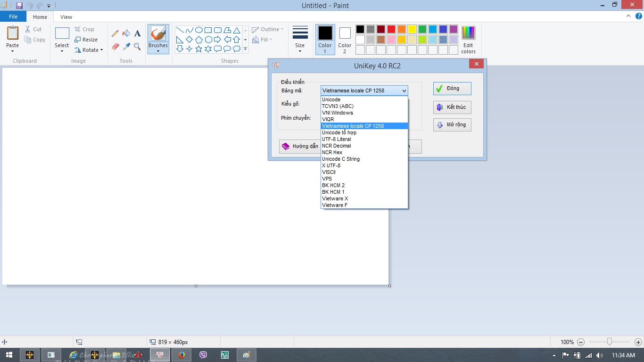
Task: Choose the Triangle shape
Action: tap(236, 30)
